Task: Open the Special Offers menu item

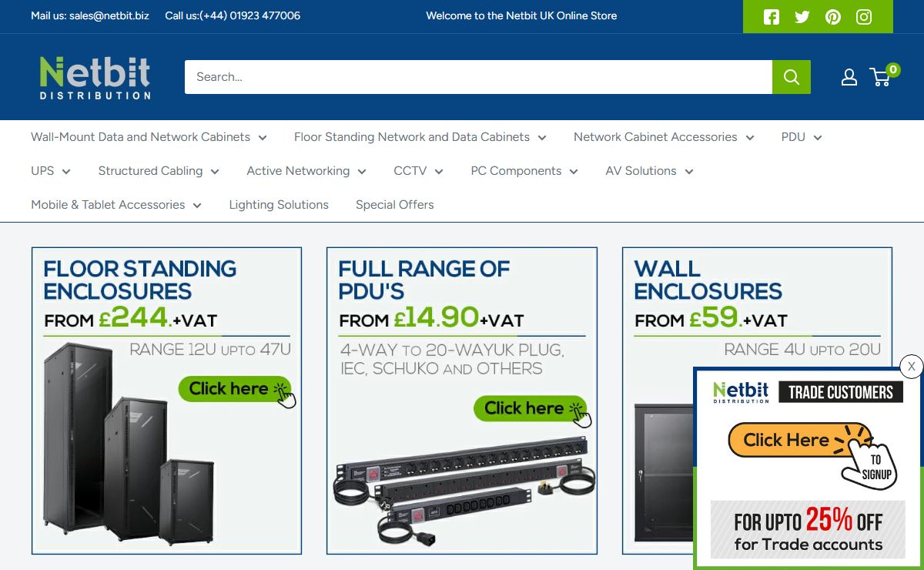Action: point(395,205)
